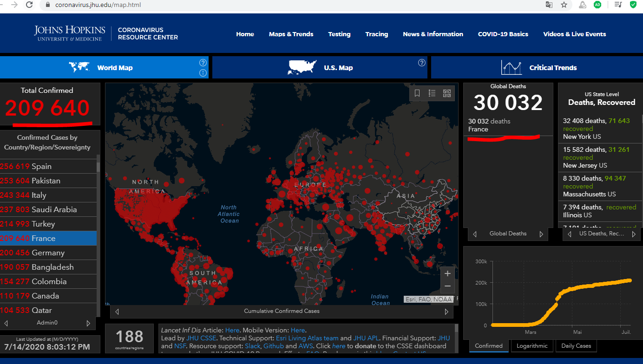The height and width of the screenshot is (364, 643).
Task: Open the Tracing menu item
Action: pyautogui.click(x=376, y=34)
